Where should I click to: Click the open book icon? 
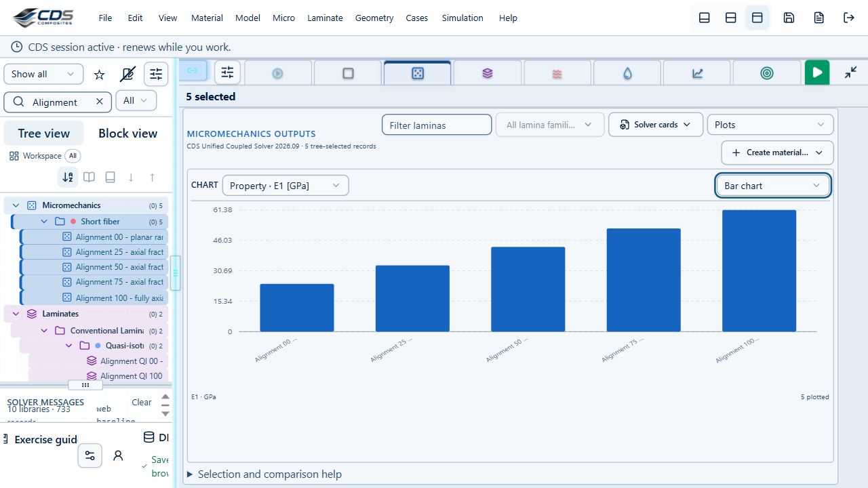click(89, 177)
